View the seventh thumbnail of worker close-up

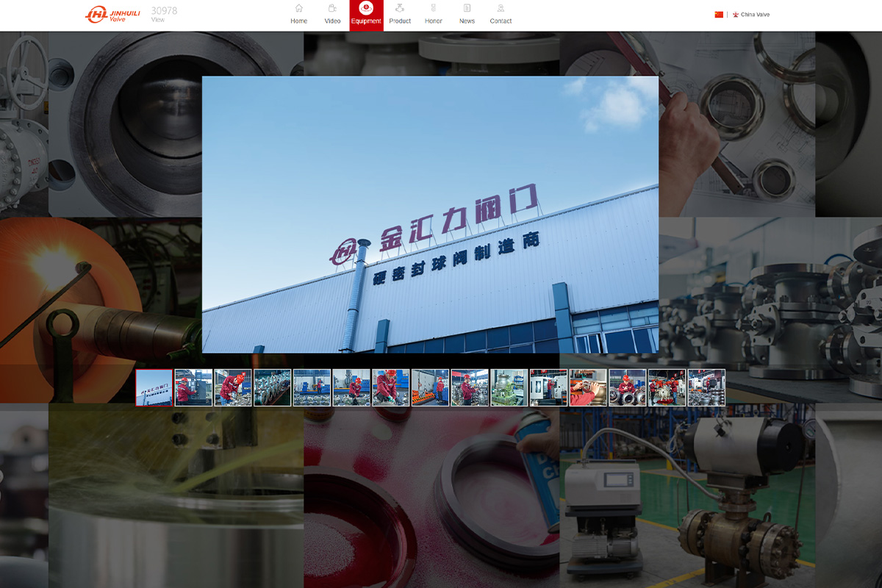(391, 387)
